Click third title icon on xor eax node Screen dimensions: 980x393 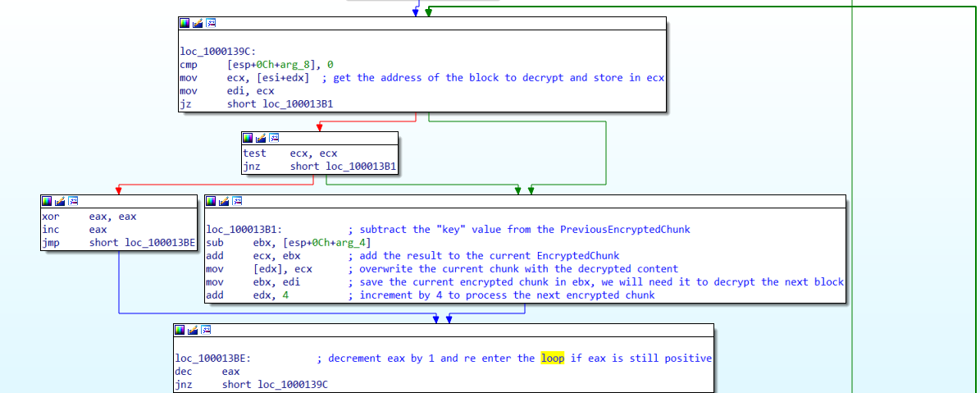coord(74,201)
